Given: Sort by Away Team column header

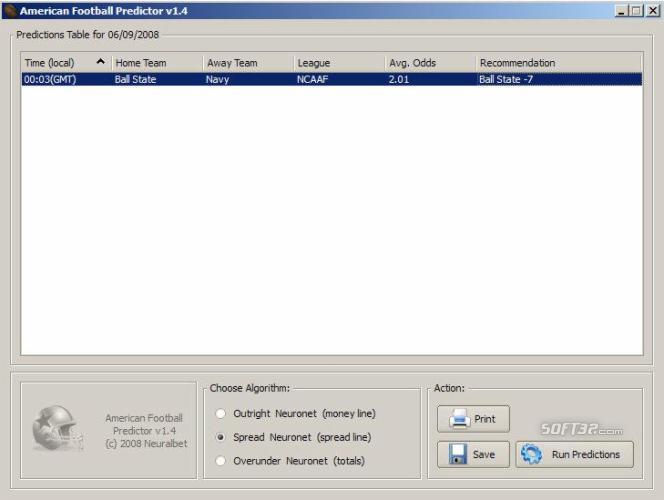Looking at the screenshot, I should click(249, 63).
